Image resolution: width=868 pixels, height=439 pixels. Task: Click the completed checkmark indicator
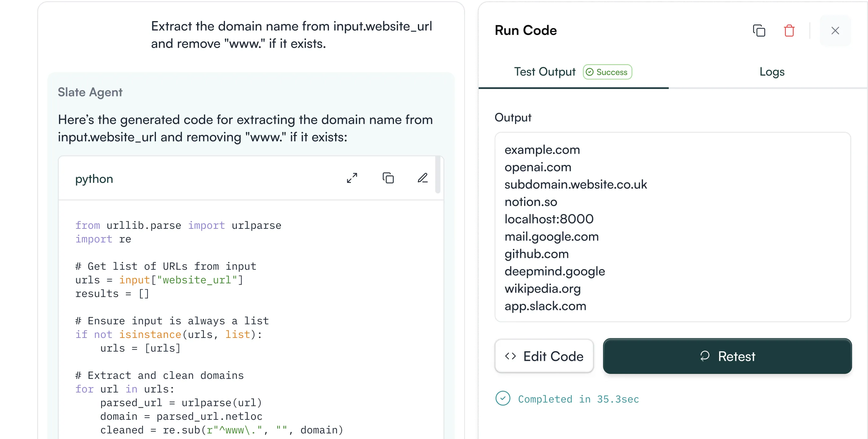(503, 399)
